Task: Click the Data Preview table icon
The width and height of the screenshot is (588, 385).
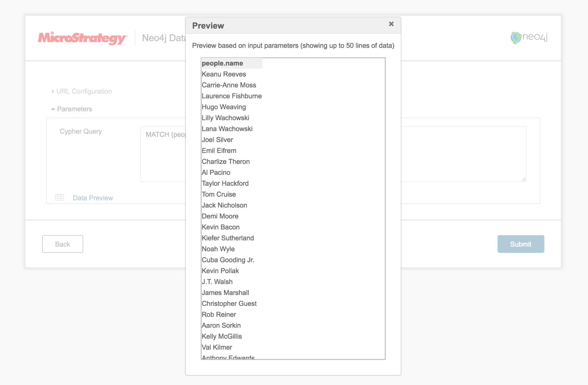Action: coord(59,198)
